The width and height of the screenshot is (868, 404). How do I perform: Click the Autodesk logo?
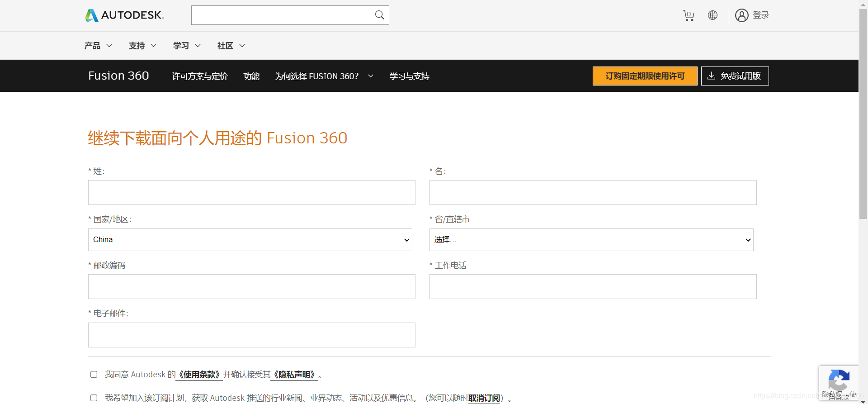tap(124, 15)
